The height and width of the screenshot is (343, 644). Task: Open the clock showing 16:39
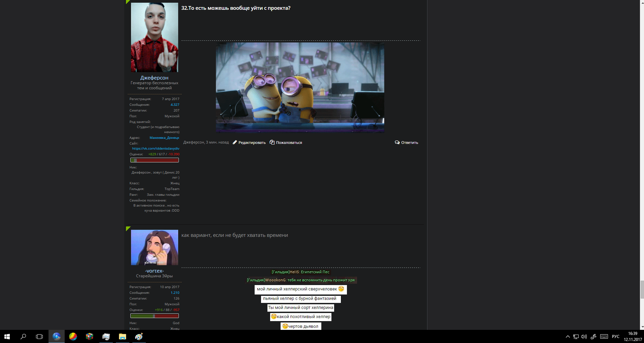pyautogui.click(x=633, y=334)
